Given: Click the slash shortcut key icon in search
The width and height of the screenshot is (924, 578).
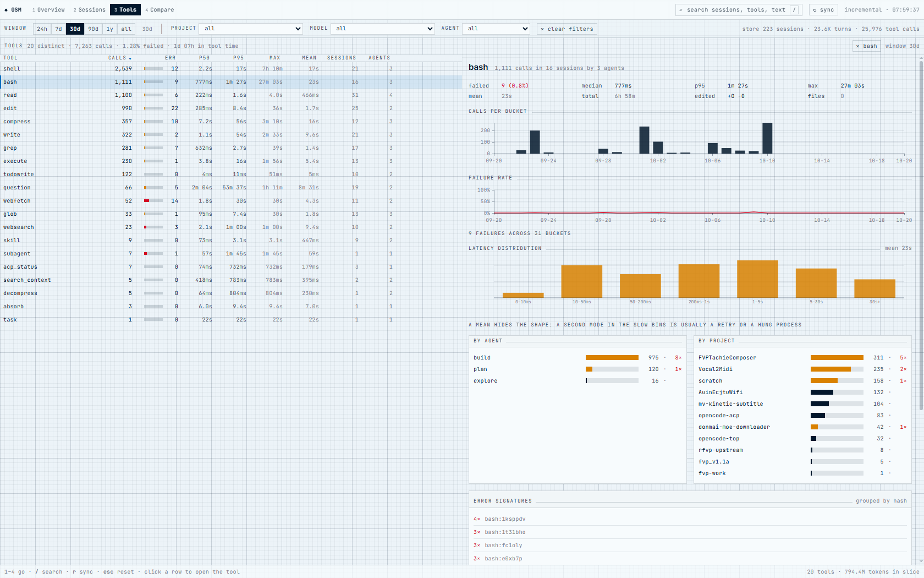Looking at the screenshot, I should pyautogui.click(x=794, y=10).
